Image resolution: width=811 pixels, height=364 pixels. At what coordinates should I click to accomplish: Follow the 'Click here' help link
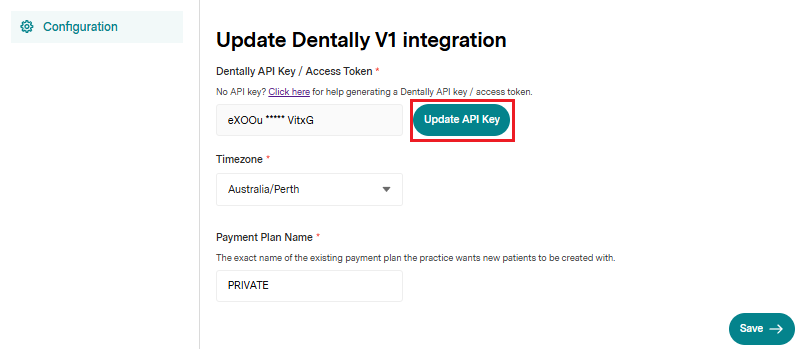(289, 92)
